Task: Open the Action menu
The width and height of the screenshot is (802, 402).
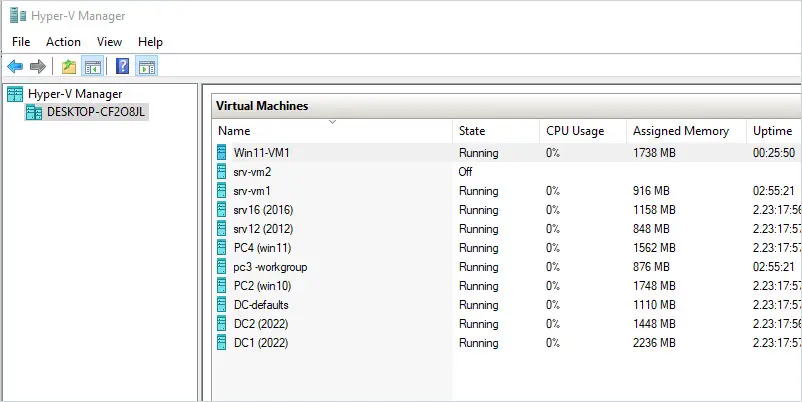Action: [63, 42]
